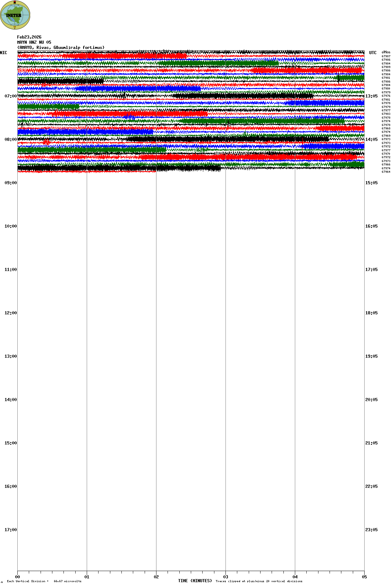
Task: Click the UTC time header
Action: [x=373, y=53]
